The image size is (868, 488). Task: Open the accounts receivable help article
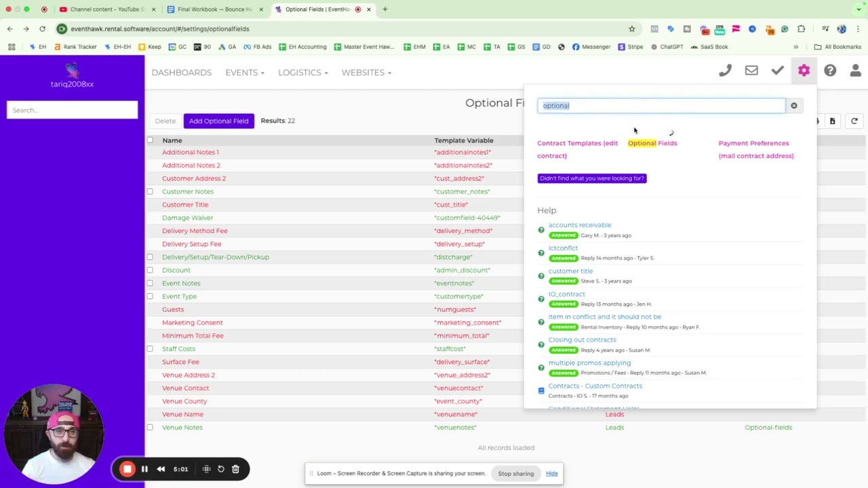[x=580, y=225]
